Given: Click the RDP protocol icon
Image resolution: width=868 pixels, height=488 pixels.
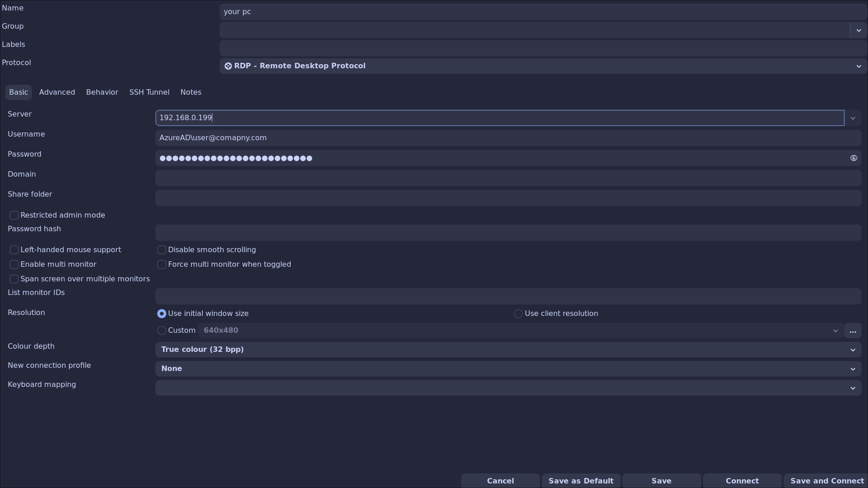Looking at the screenshot, I should tap(228, 66).
